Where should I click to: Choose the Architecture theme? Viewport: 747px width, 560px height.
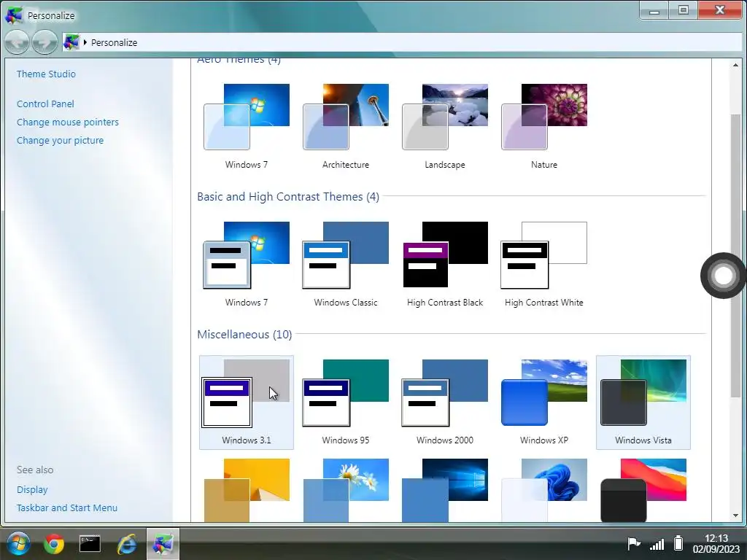point(345,125)
